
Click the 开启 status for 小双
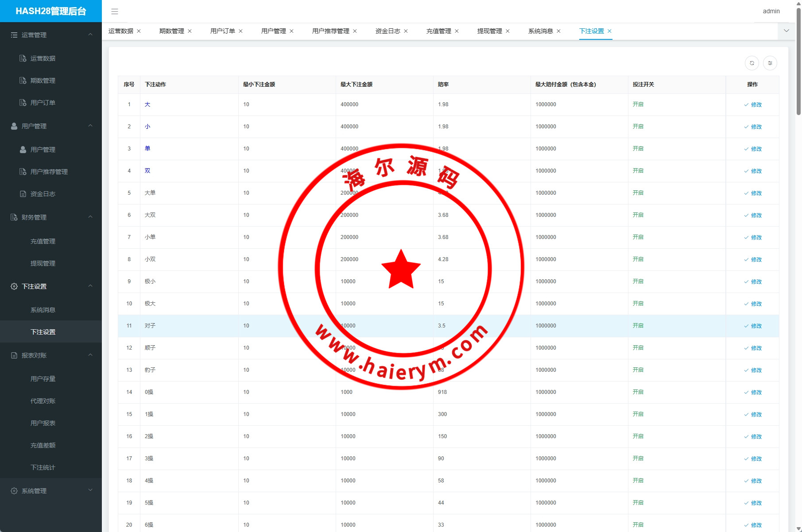pos(638,259)
